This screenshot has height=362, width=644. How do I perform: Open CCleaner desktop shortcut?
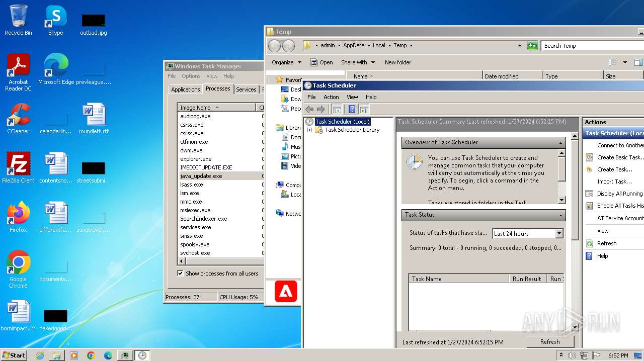tap(18, 119)
